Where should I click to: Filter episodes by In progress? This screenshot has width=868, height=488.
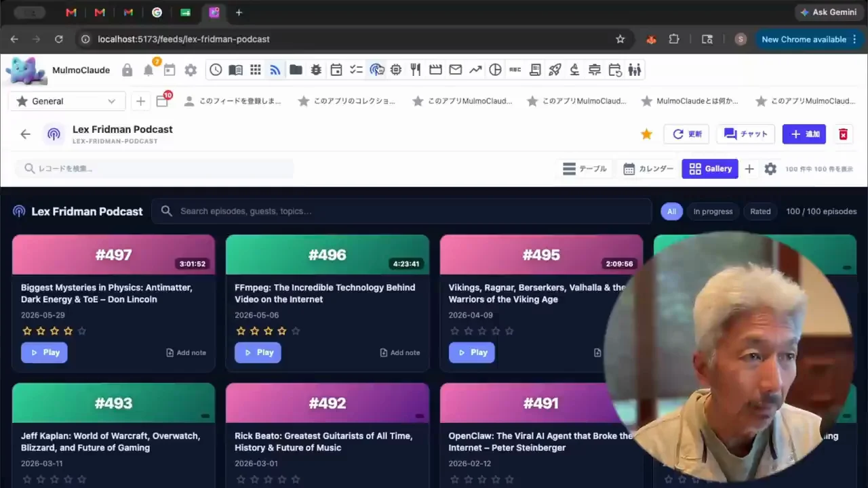tap(713, 211)
